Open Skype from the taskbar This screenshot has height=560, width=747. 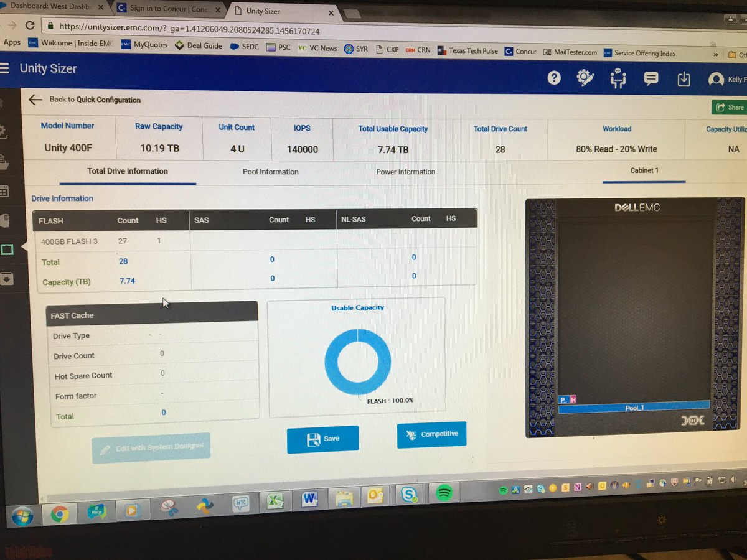click(410, 495)
